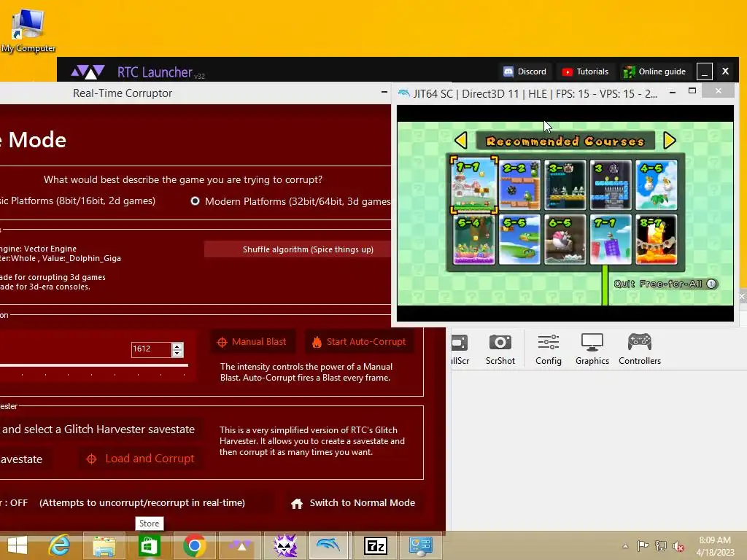Open the My Computer desktop icon

pyautogui.click(x=28, y=29)
